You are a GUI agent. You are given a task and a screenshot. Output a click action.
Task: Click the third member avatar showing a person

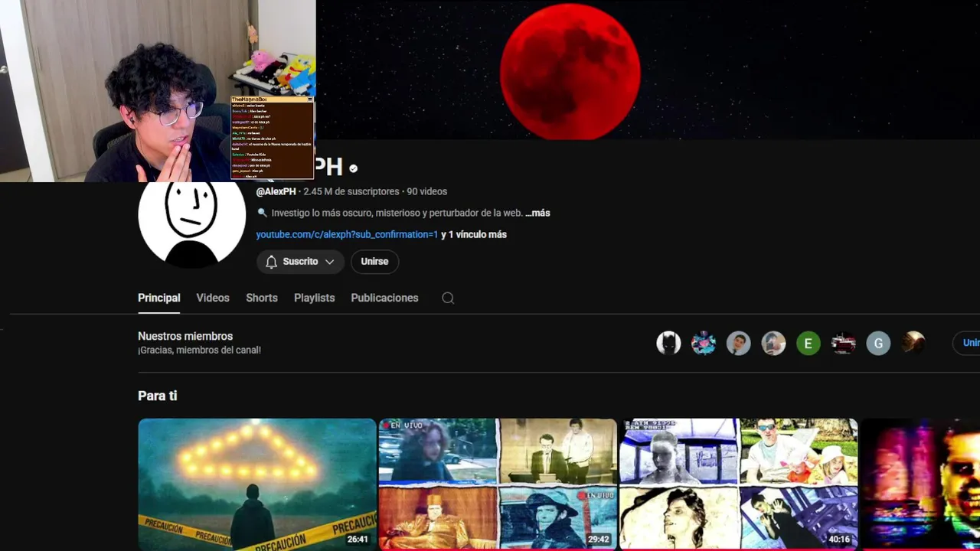pos(738,343)
